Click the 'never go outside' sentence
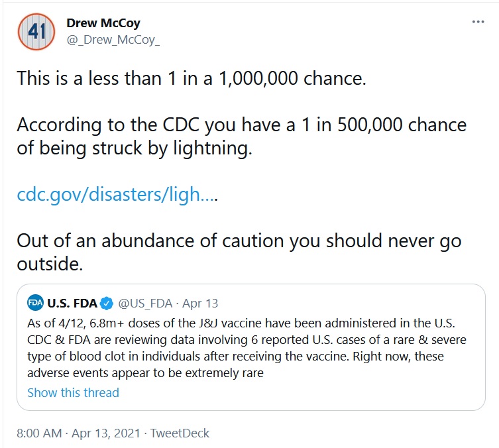Image resolution: width=499 pixels, height=448 pixels. (239, 252)
